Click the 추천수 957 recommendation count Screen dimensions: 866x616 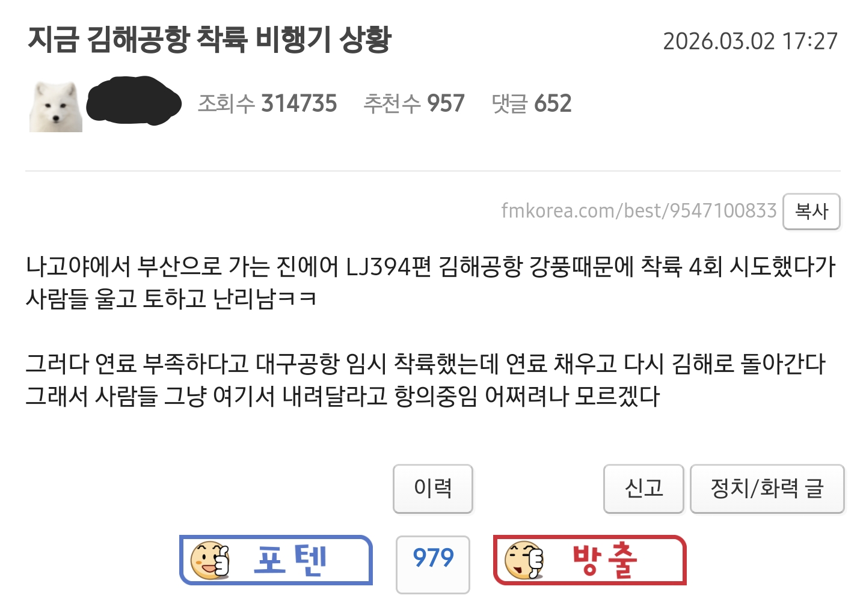coord(414,103)
